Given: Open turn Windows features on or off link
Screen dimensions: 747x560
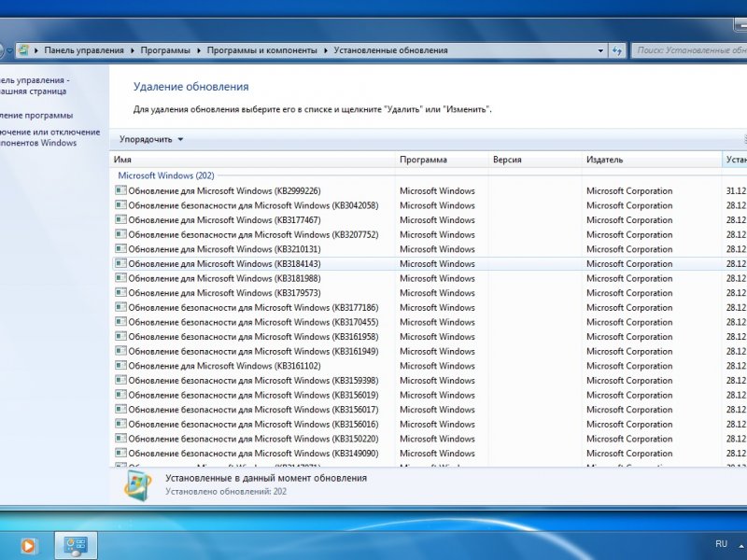Looking at the screenshot, I should pos(49,137).
